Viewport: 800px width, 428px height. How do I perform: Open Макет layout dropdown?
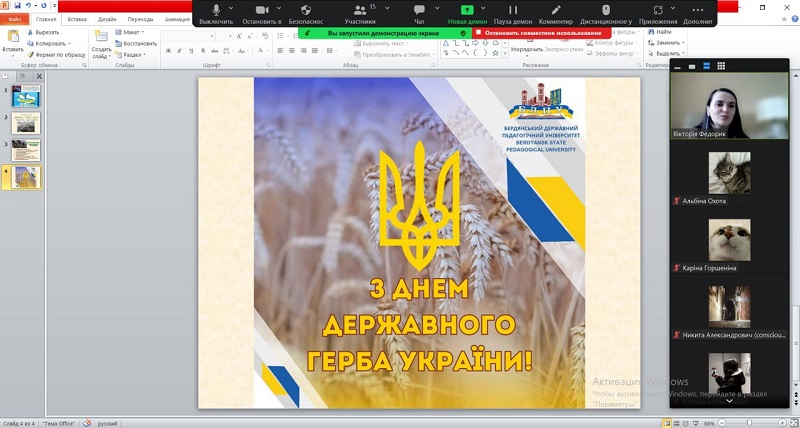pyautogui.click(x=130, y=32)
